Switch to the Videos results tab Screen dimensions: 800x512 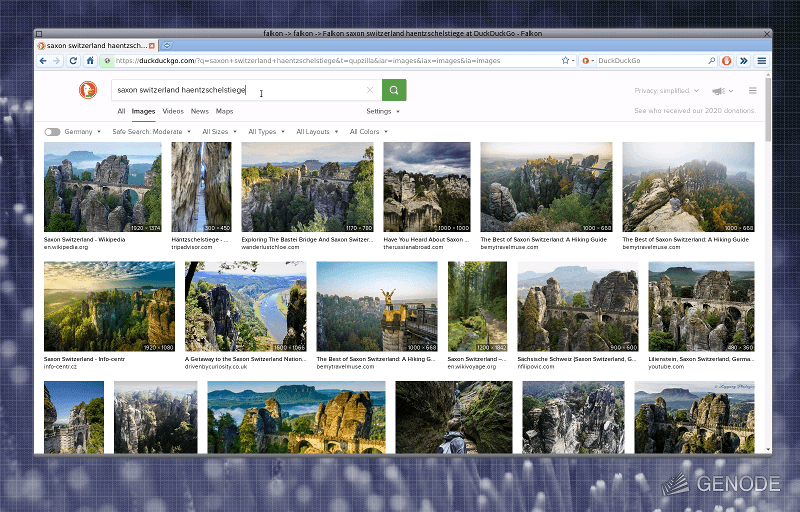(x=173, y=111)
